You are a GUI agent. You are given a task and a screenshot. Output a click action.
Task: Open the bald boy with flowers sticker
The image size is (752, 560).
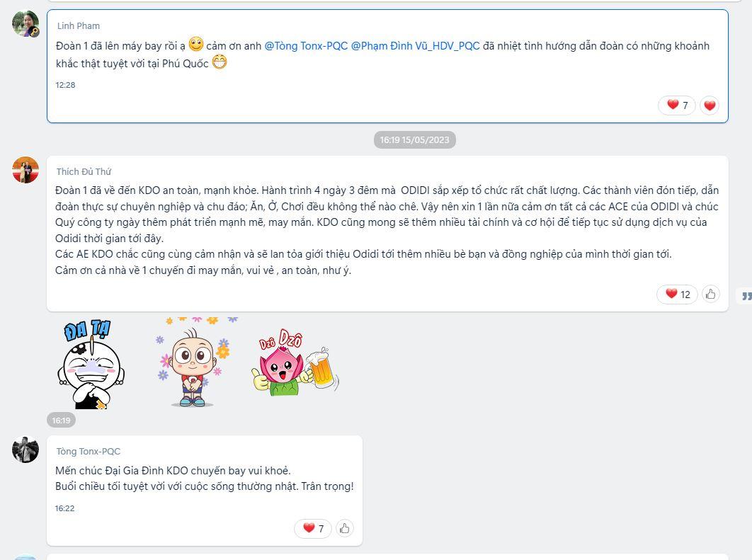pyautogui.click(x=193, y=362)
